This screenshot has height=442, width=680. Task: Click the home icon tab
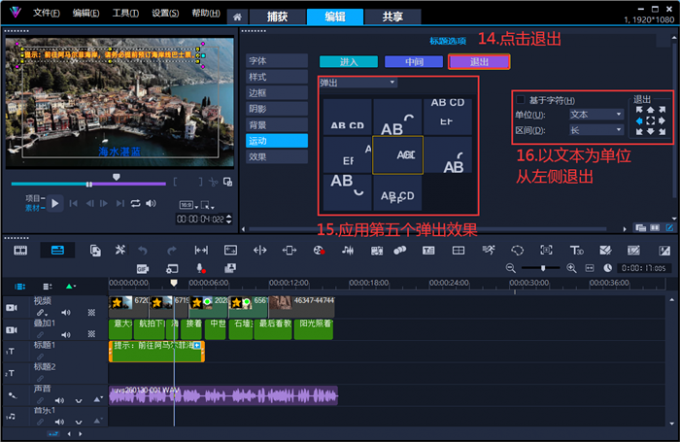point(237,17)
